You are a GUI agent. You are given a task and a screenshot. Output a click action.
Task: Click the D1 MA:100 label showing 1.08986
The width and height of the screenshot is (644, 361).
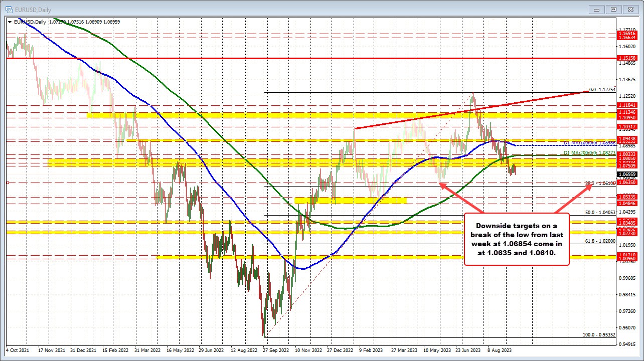589,143
